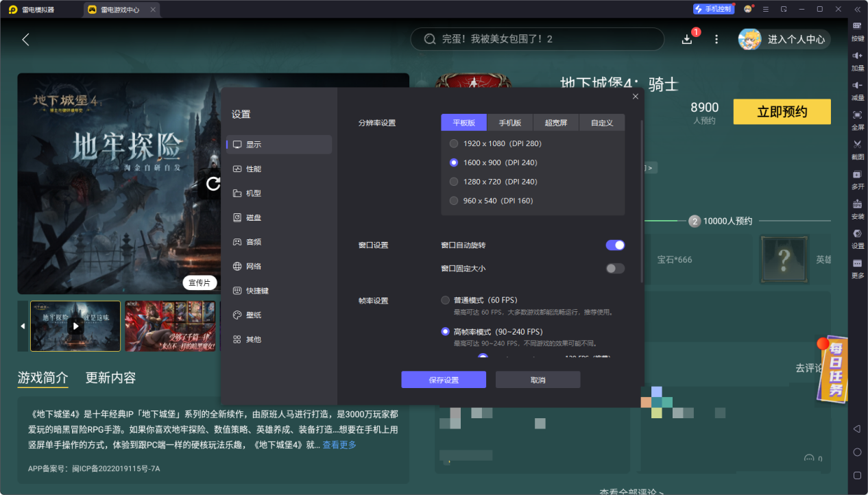Switch to the 自定义 resolution tab
This screenshot has height=495, width=868.
point(602,123)
